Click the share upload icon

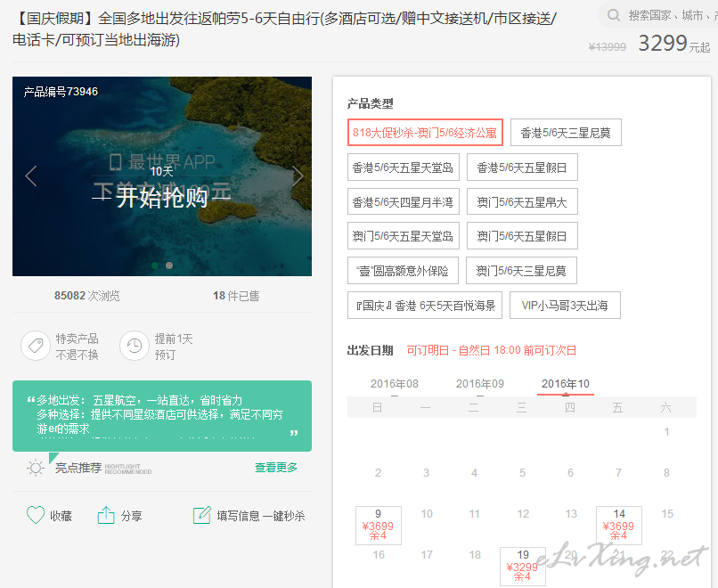pos(106,515)
